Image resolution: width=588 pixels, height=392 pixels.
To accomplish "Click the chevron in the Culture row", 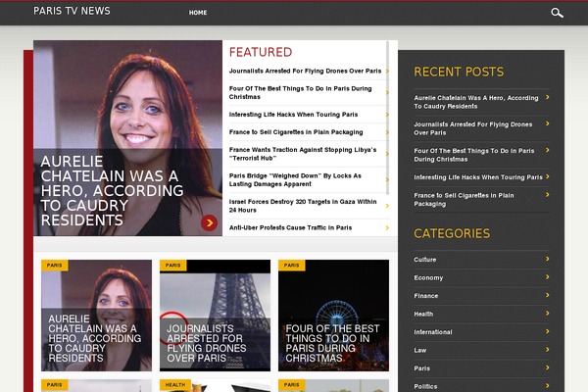I will pos(548,259).
